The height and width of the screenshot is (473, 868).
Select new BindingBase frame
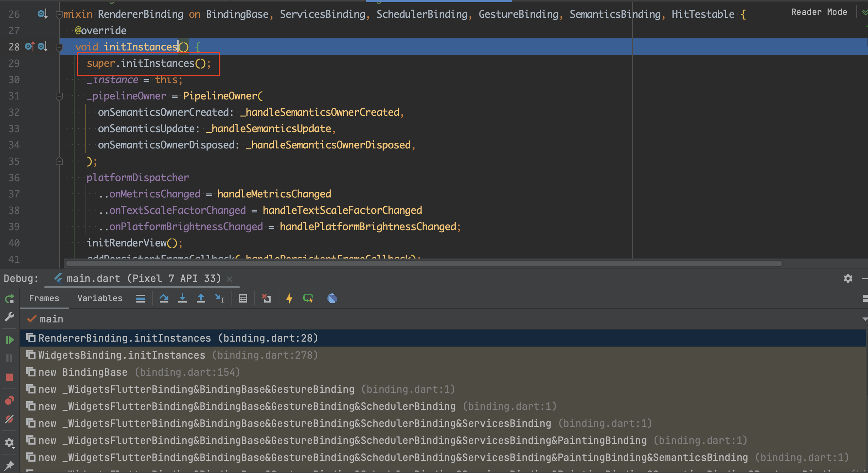443,372
